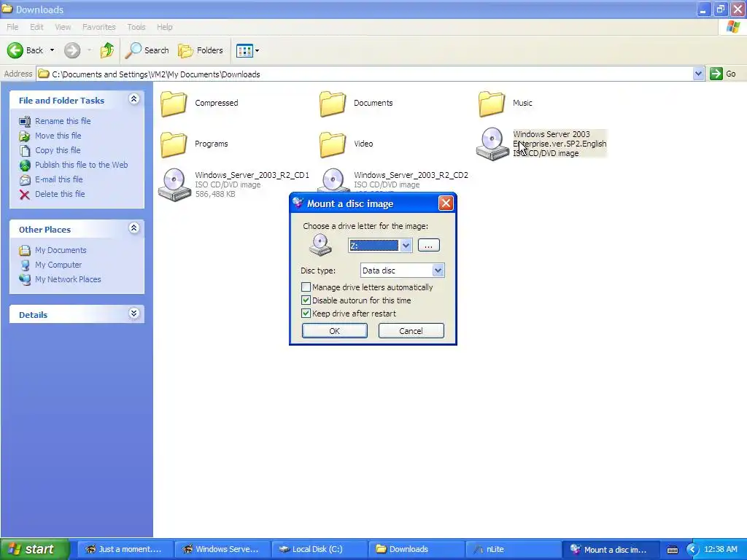
Task: Select the Windows Server 2003 Enterprise ISO icon
Action: click(x=492, y=144)
